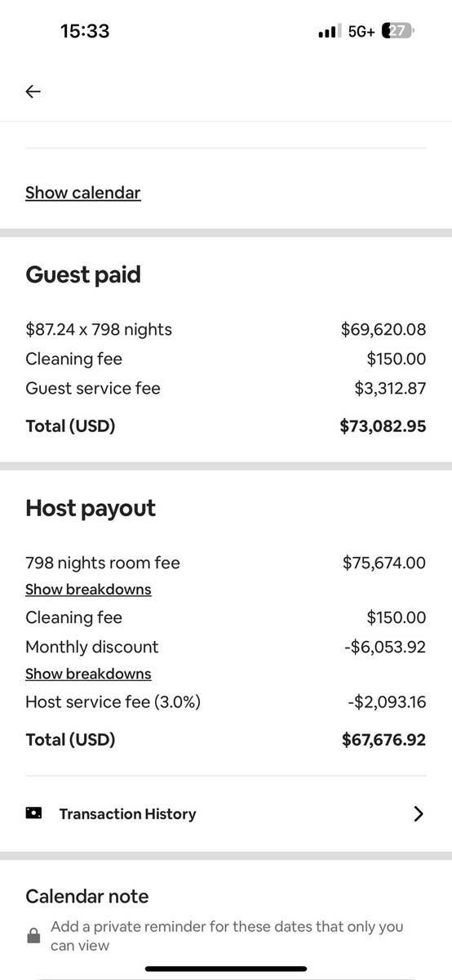Image resolution: width=452 pixels, height=980 pixels.
Task: Tap the battery indicator in status bar
Action: tap(400, 32)
